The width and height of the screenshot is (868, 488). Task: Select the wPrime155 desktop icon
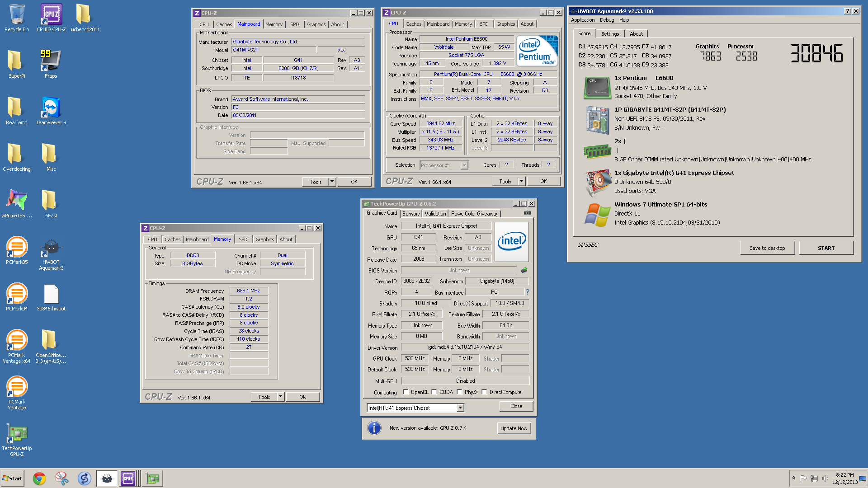coord(17,204)
